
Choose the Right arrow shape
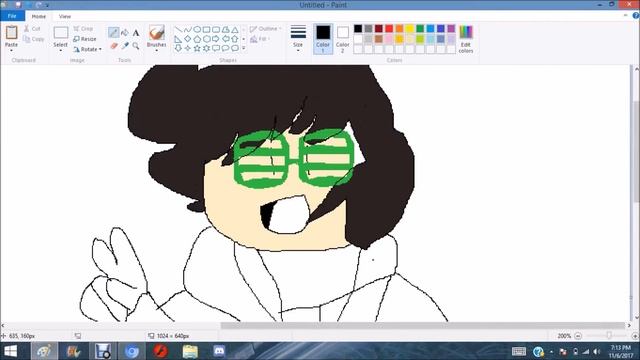coord(216,39)
